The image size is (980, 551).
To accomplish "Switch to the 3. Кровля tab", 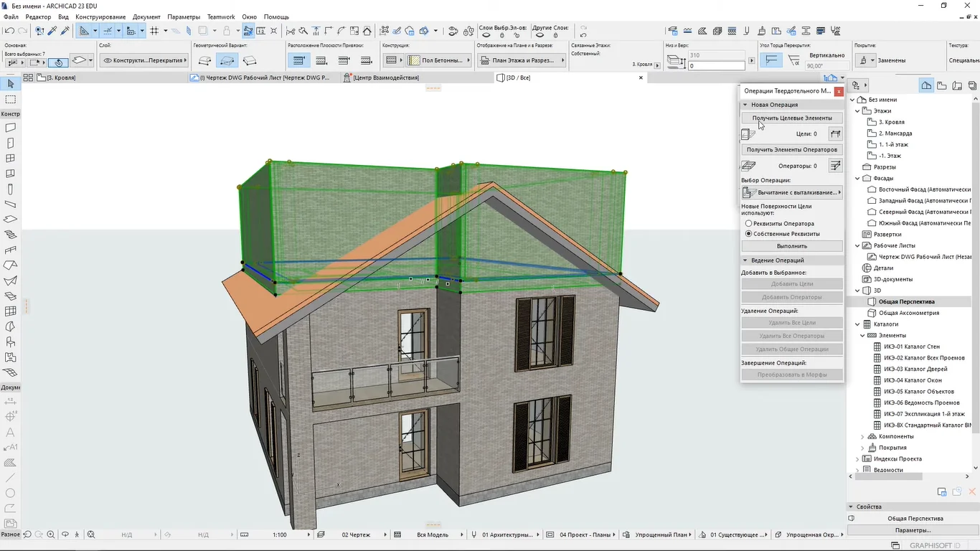I will click(x=61, y=77).
